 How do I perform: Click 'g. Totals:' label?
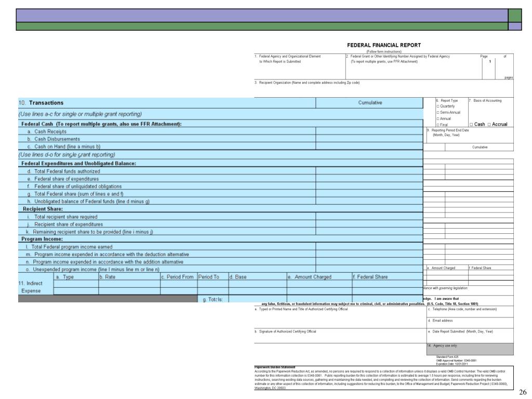212,299
